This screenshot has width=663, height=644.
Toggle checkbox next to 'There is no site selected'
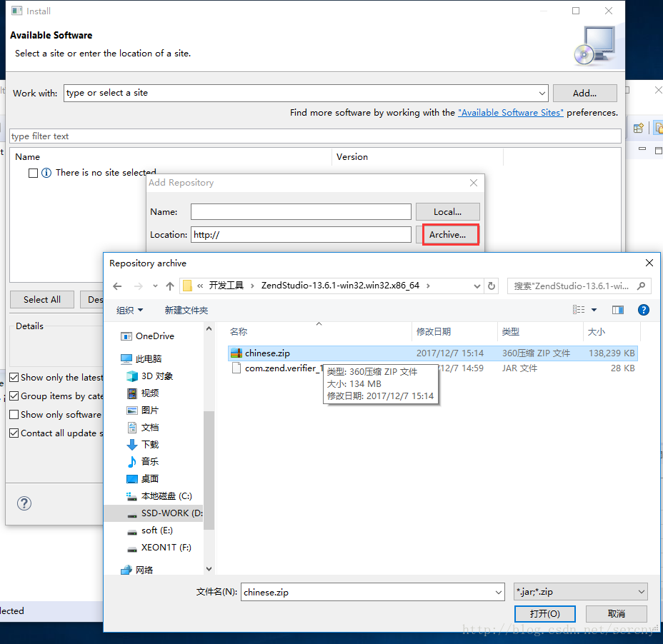point(33,173)
